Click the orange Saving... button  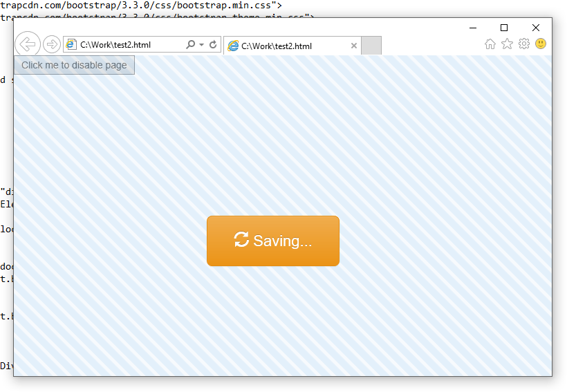(x=272, y=241)
